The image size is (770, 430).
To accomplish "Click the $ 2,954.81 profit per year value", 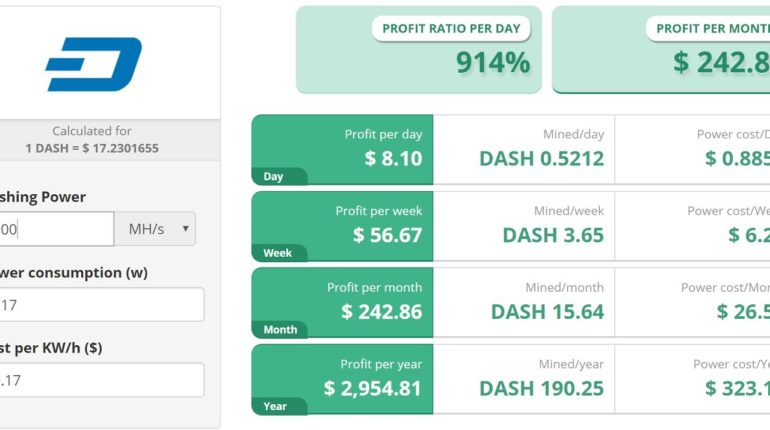I will coord(373,388).
